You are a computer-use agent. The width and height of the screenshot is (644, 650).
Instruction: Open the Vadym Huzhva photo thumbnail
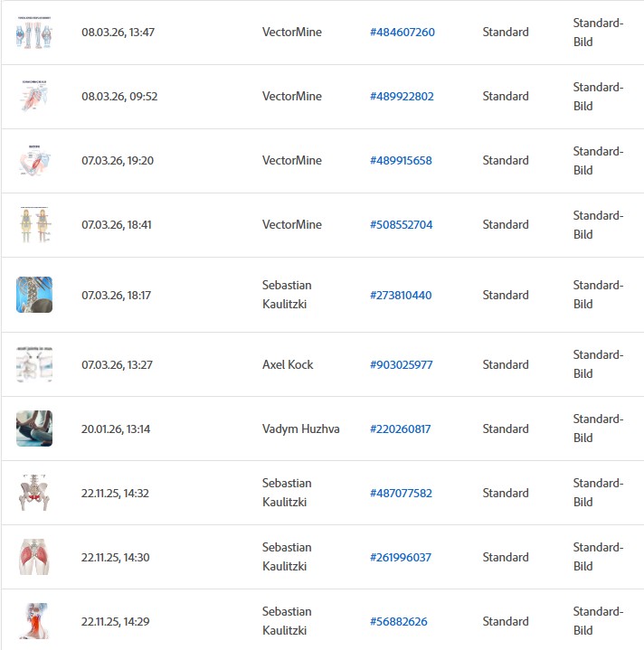[x=34, y=429]
